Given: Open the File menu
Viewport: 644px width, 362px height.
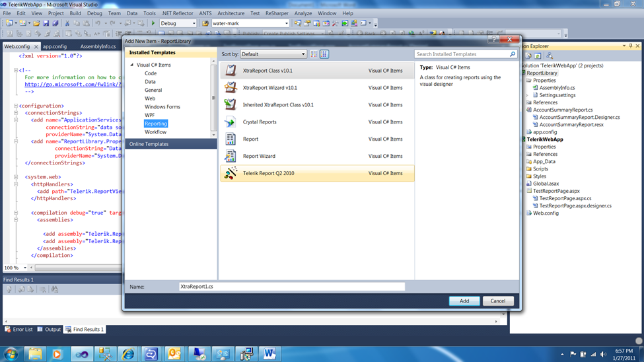Looking at the screenshot, I should 7,13.
